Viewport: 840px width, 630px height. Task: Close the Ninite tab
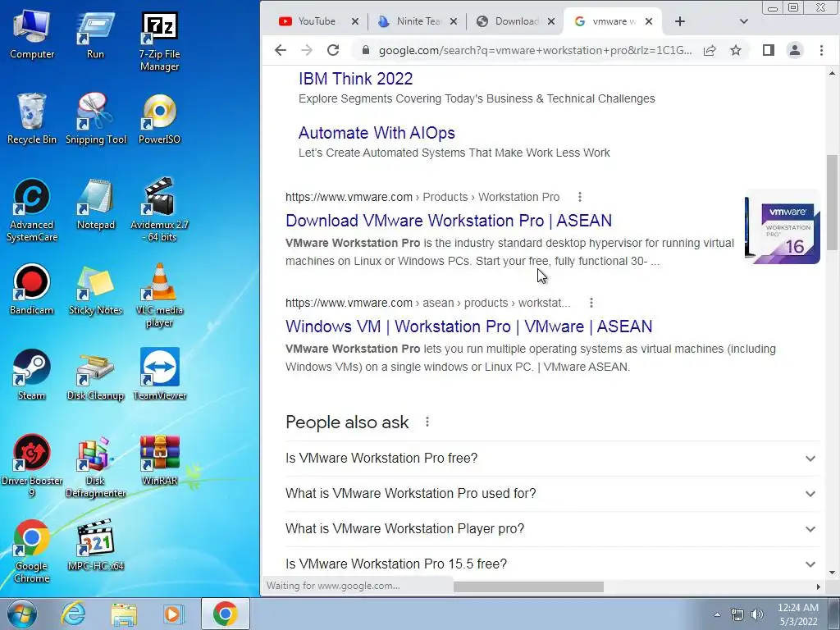pyautogui.click(x=453, y=21)
